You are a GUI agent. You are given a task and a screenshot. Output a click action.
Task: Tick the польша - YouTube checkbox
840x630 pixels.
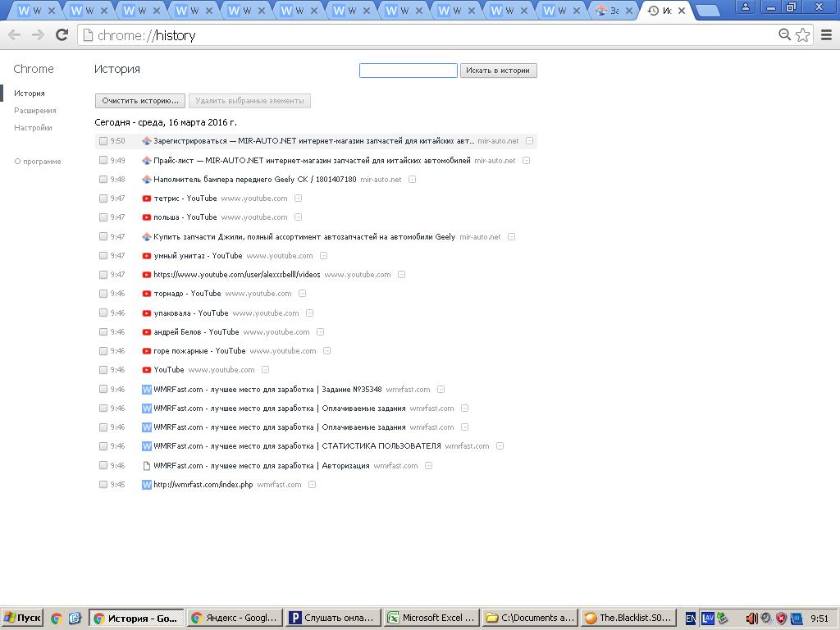tap(103, 217)
